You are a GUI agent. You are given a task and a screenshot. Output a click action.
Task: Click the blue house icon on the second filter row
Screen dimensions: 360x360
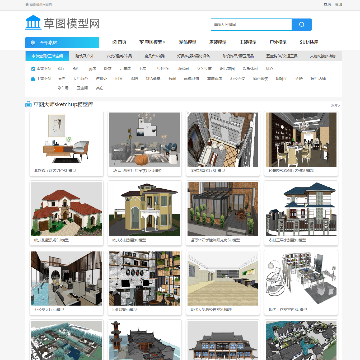click(33, 79)
